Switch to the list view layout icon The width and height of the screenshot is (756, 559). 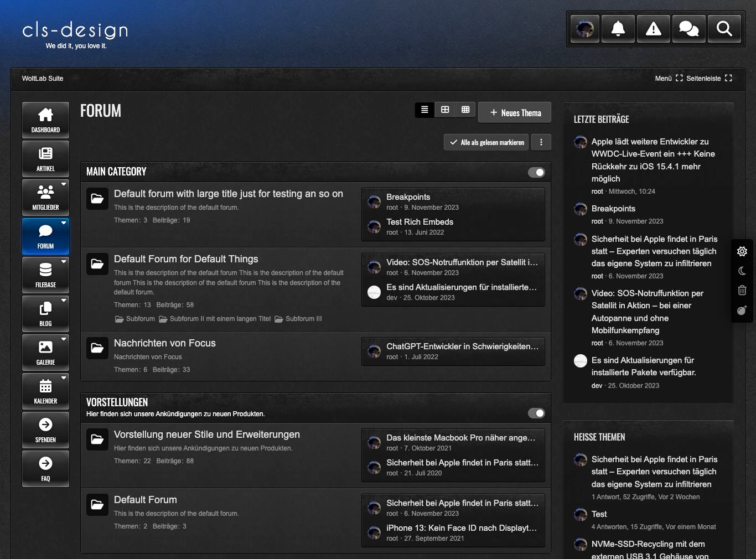click(x=424, y=110)
